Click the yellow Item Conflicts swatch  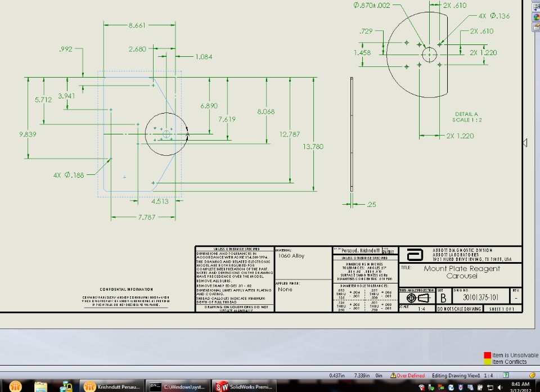[x=487, y=362]
